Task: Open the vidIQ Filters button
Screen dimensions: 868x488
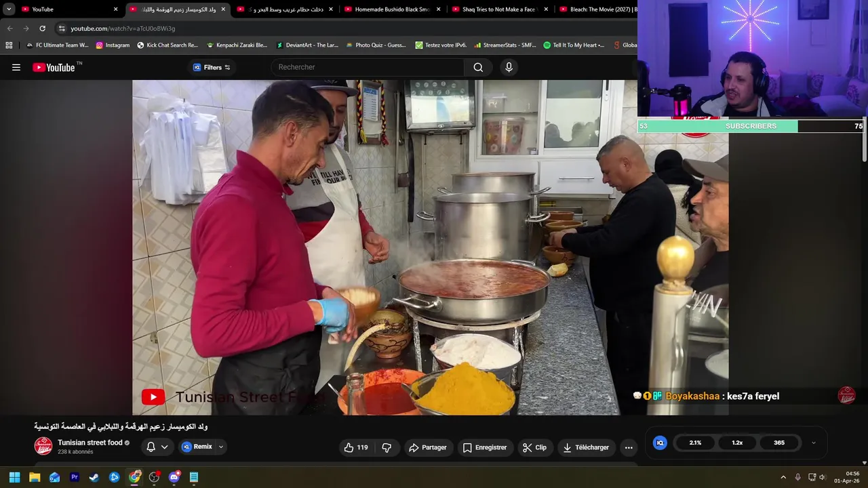Action: 212,67
